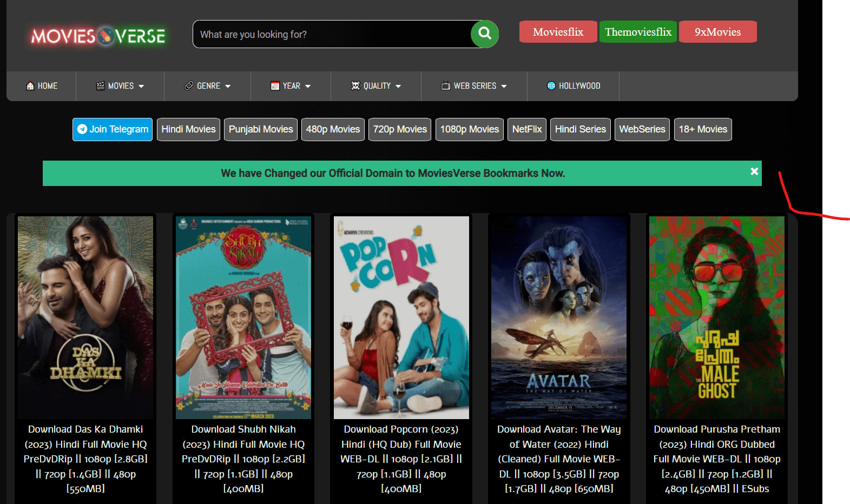Open the Avatar Way of Water poster
The image size is (850, 504).
(559, 317)
